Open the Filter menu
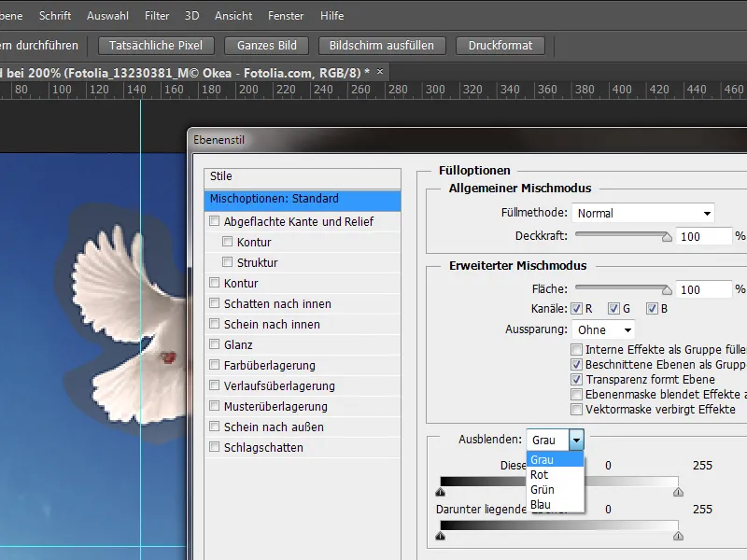 (157, 16)
